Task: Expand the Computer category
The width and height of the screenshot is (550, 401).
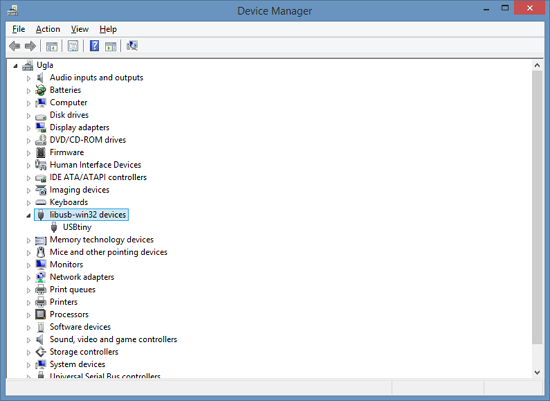Action: tap(29, 103)
